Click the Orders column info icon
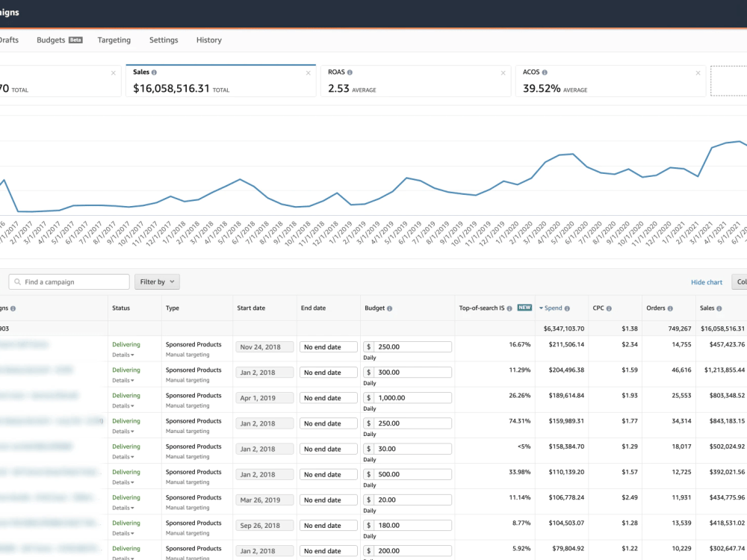 [670, 308]
